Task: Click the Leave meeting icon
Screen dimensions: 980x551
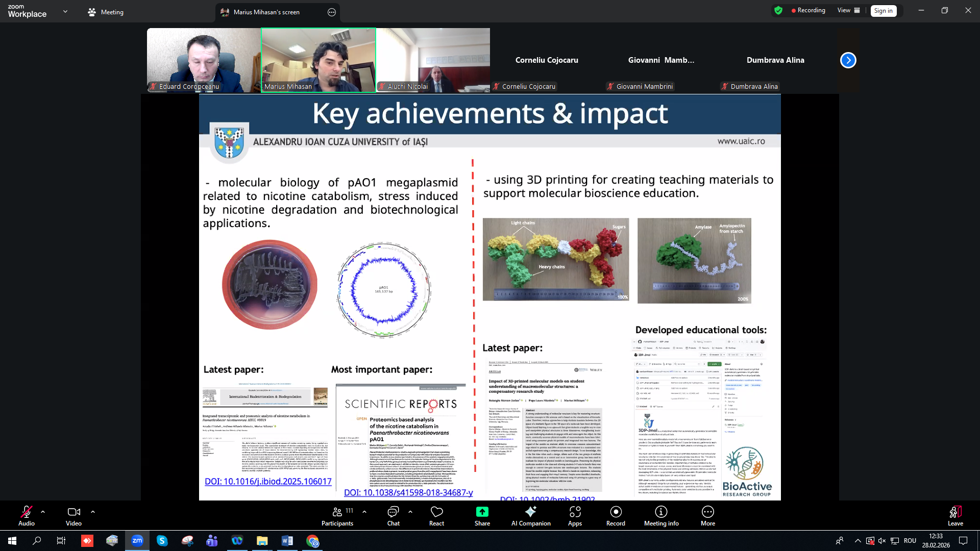Action: pos(955,512)
